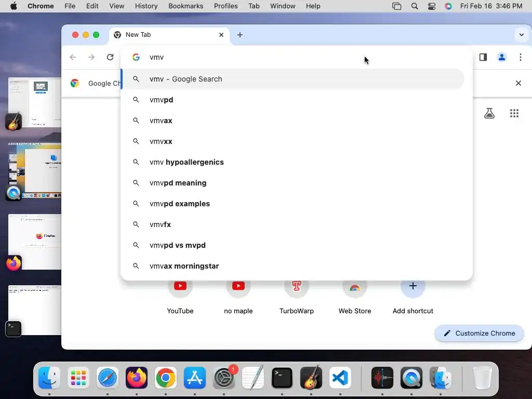This screenshot has width=532, height=399.
Task: Switch to Terminal Stage Manager thumbnail
Action: coord(35,311)
